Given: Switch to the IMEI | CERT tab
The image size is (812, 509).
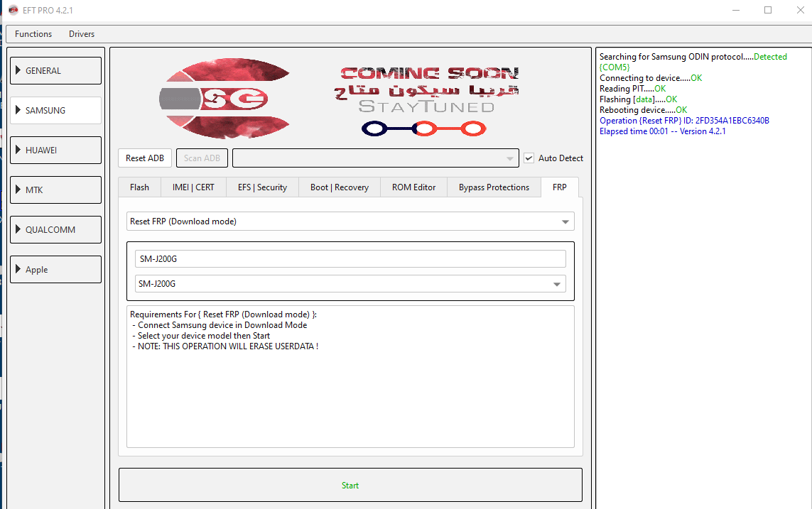Looking at the screenshot, I should pos(193,187).
